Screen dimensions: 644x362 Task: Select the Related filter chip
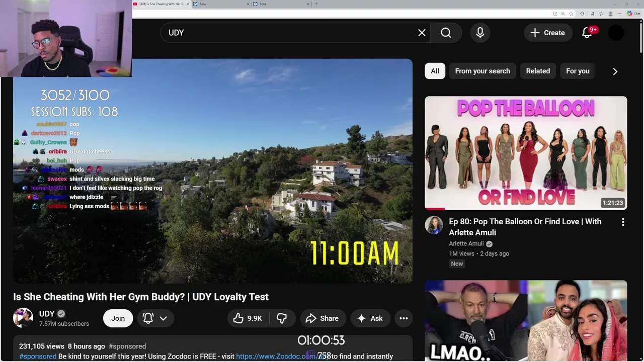(x=538, y=71)
